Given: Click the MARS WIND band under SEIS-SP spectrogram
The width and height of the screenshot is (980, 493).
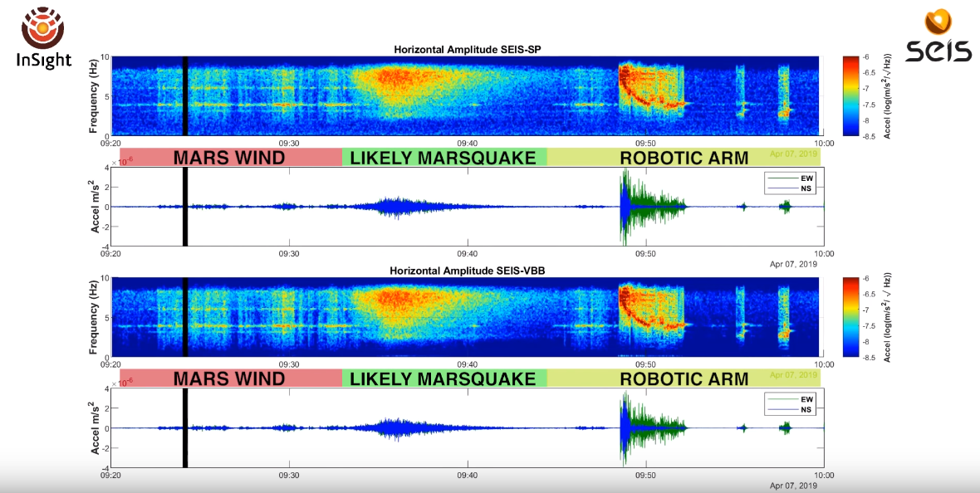Looking at the screenshot, I should [229, 158].
